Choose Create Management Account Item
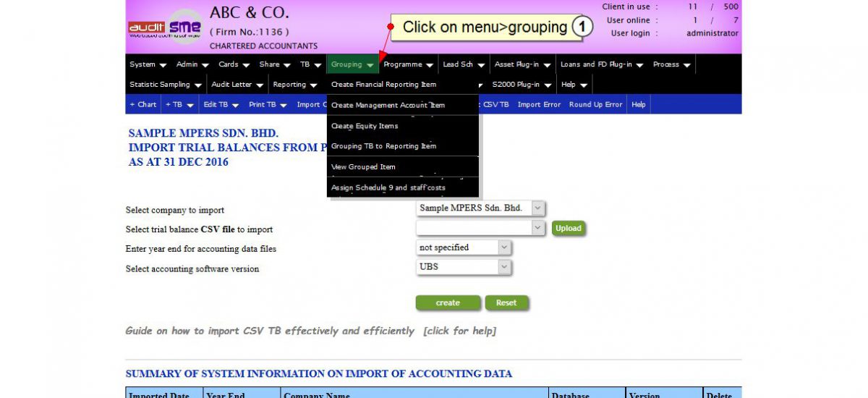The height and width of the screenshot is (398, 868). pos(388,105)
